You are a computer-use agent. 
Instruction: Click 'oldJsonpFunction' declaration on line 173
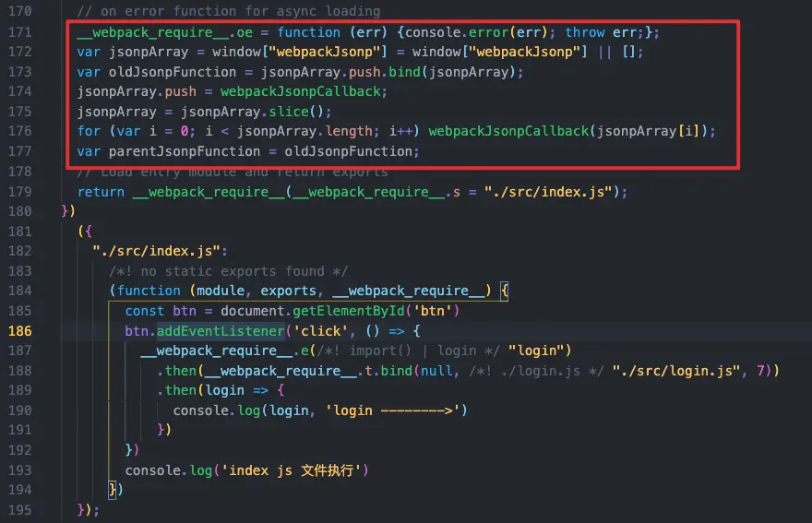coord(173,72)
